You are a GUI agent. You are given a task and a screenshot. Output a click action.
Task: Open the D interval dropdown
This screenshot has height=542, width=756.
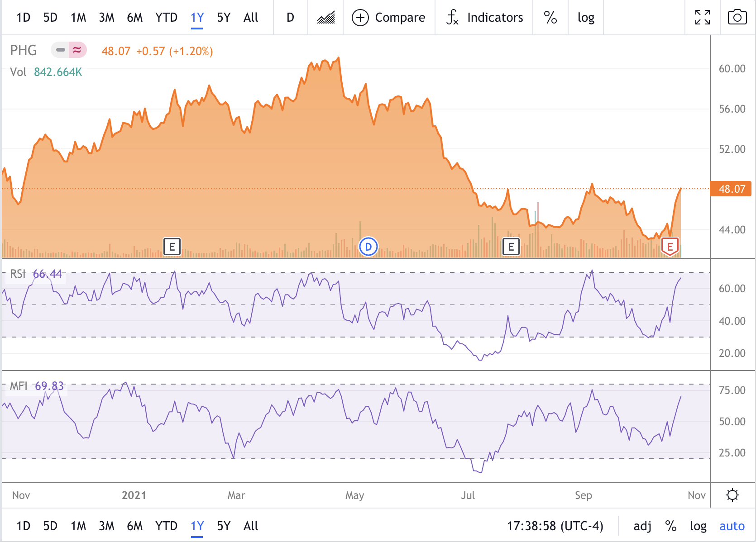tap(291, 18)
